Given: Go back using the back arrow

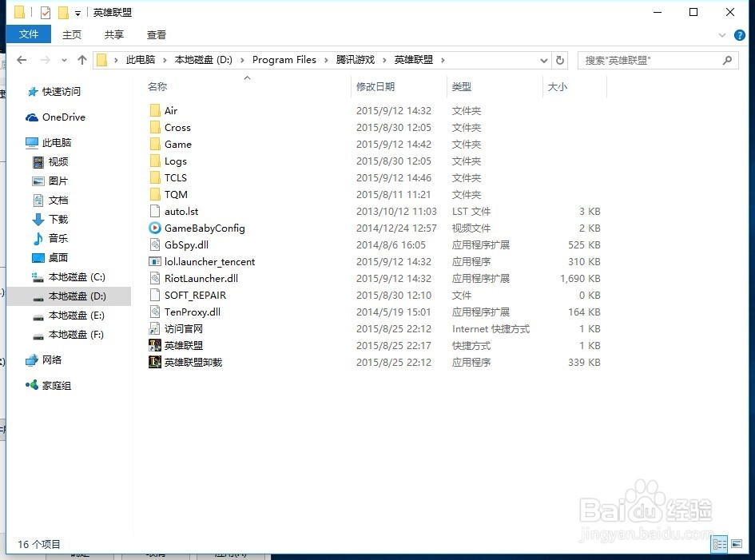Looking at the screenshot, I should click(22, 60).
